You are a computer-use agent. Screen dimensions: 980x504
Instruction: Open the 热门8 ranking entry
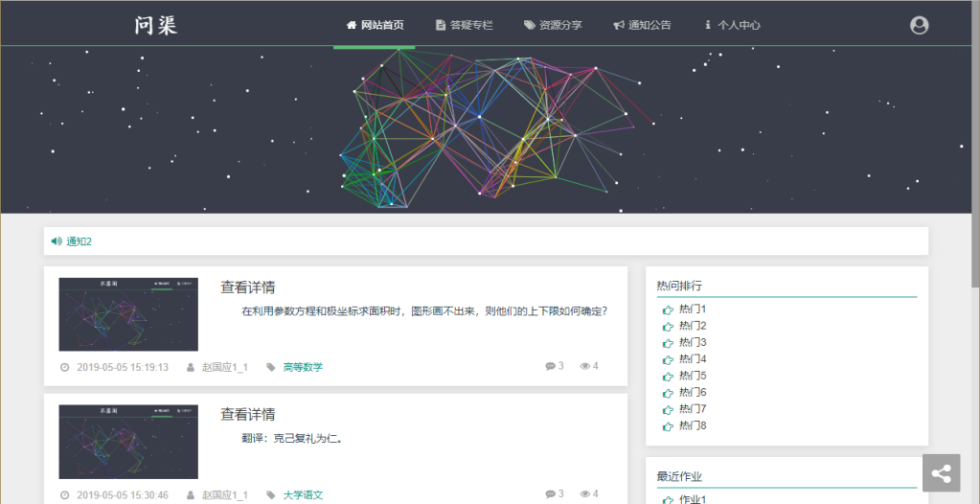(693, 425)
